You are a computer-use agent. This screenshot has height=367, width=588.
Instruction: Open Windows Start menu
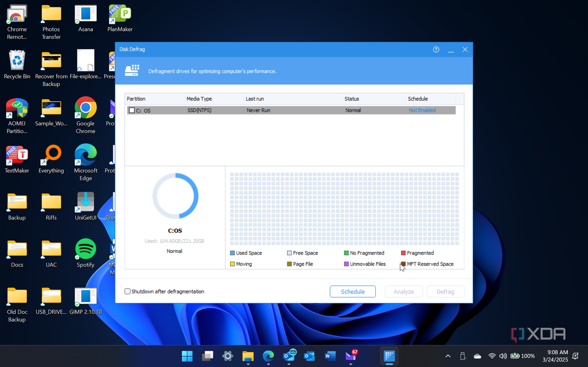click(187, 356)
